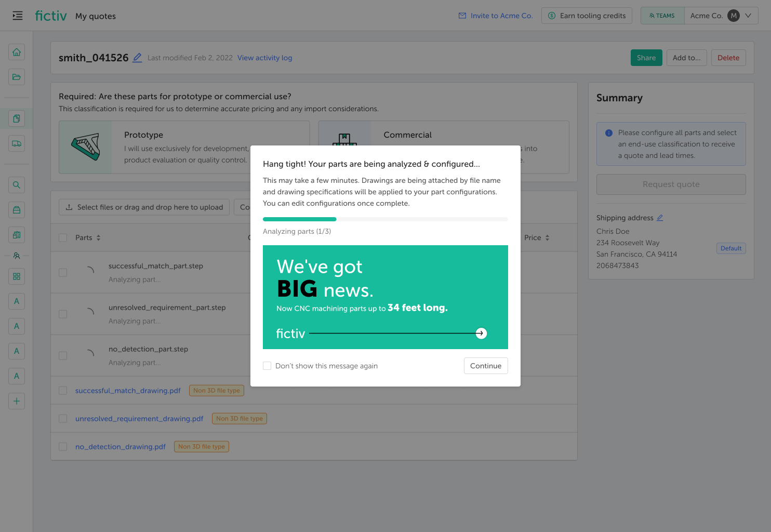Open the quotes documents sidebar icon
The image size is (771, 532).
click(17, 118)
